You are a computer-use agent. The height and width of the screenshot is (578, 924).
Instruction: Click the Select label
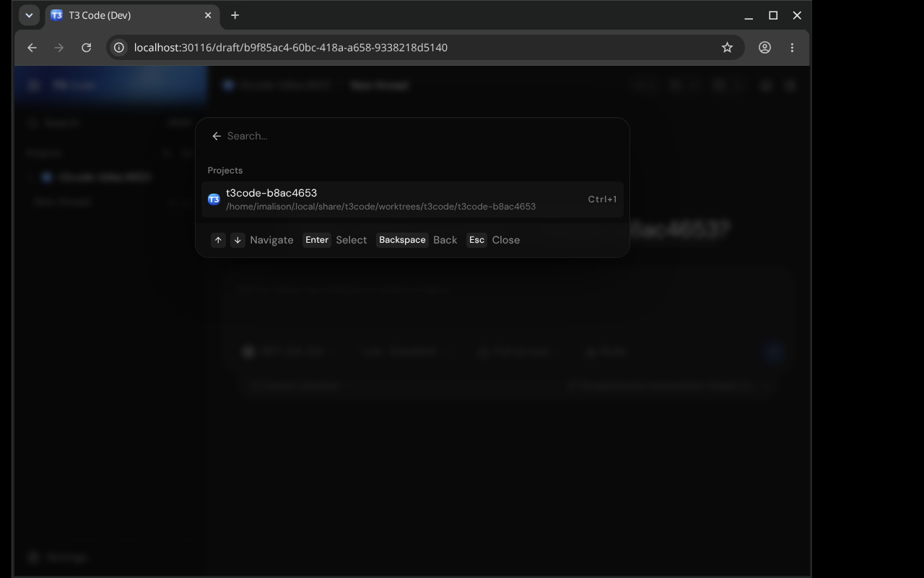click(x=352, y=240)
